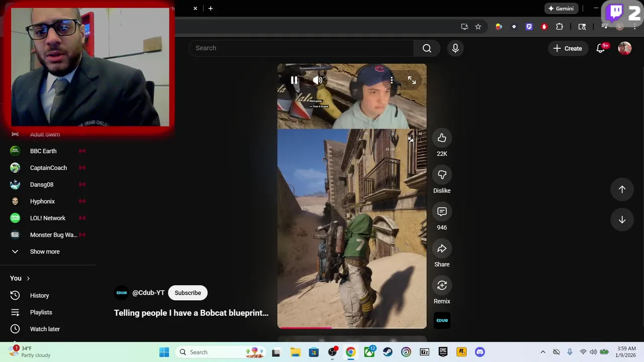
Task: Open File Explorer from the taskbar
Action: point(295,352)
